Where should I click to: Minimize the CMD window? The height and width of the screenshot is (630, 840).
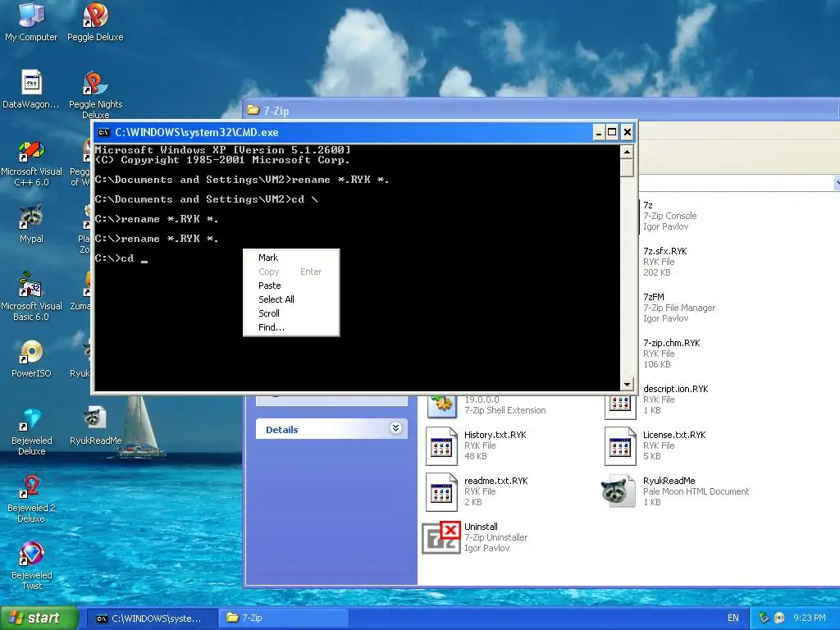[x=599, y=132]
